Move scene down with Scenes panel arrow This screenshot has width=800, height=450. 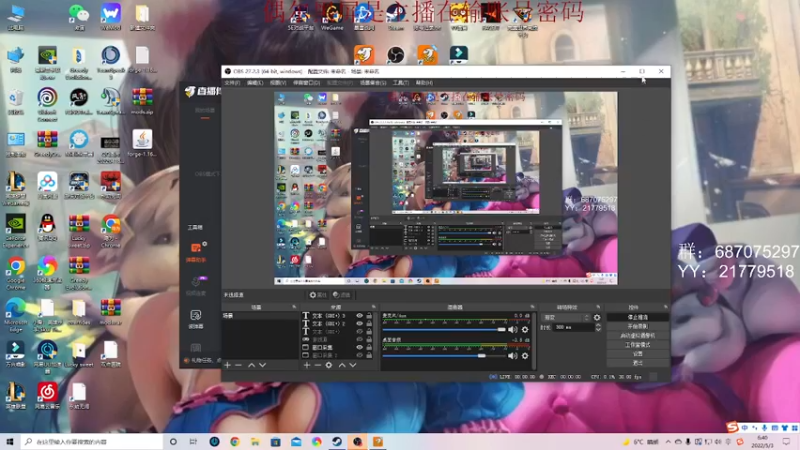pos(262,365)
